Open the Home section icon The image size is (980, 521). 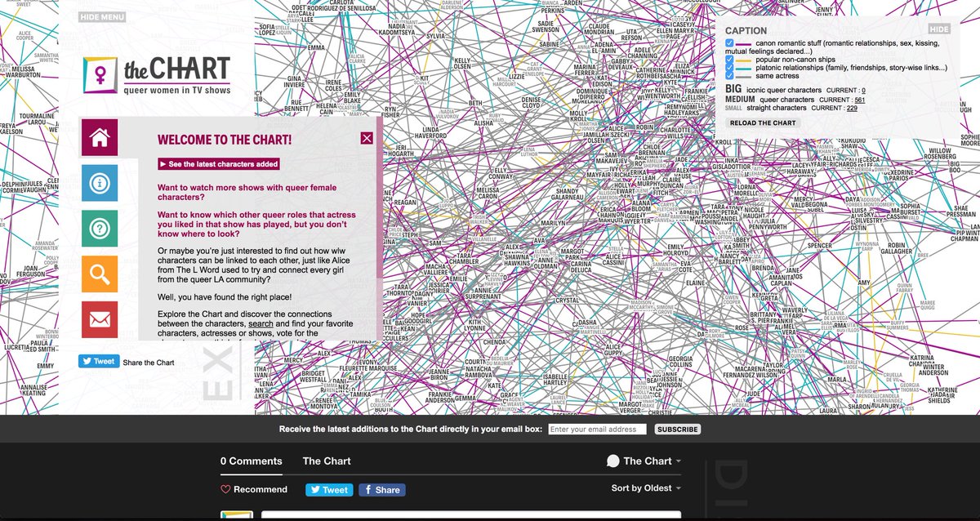(x=100, y=137)
